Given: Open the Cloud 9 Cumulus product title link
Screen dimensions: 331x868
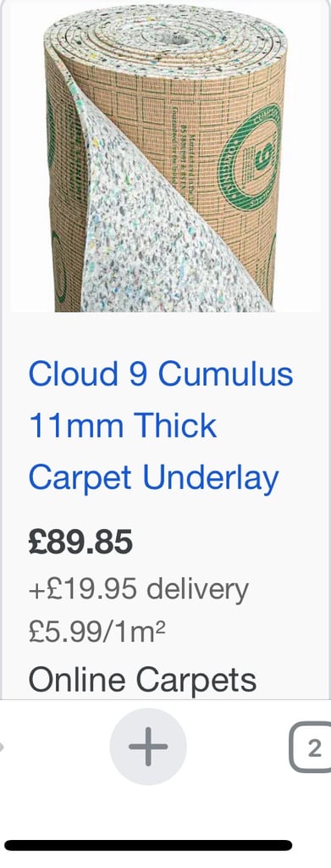Looking at the screenshot, I should point(160,426).
